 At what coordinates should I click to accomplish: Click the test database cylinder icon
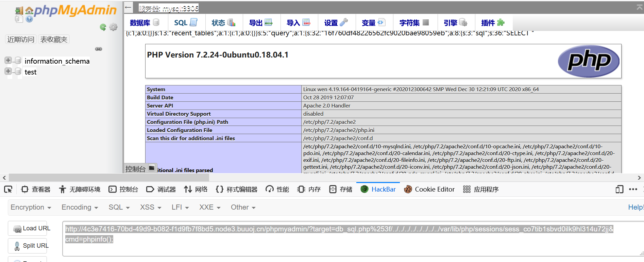coord(18,71)
